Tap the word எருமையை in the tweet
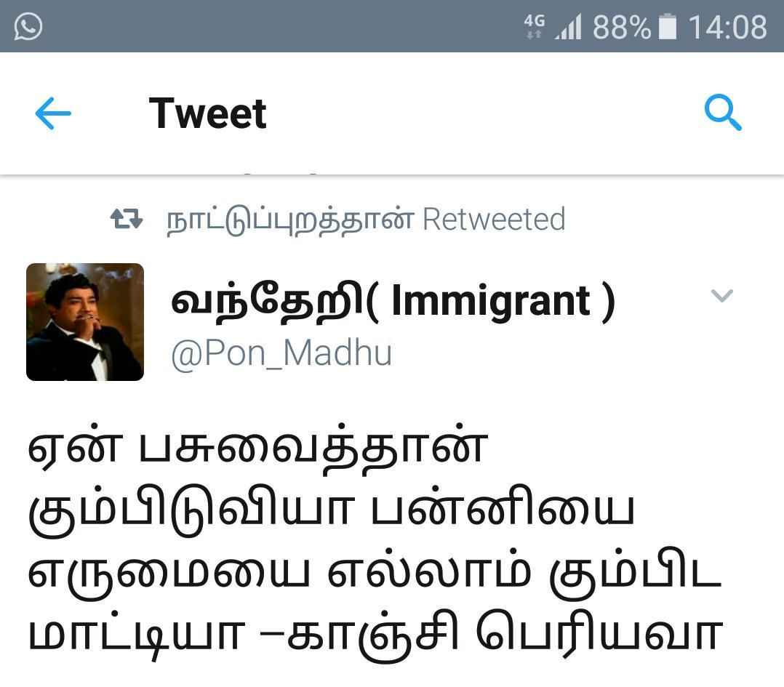This screenshot has height=687, width=784. pyautogui.click(x=169, y=574)
